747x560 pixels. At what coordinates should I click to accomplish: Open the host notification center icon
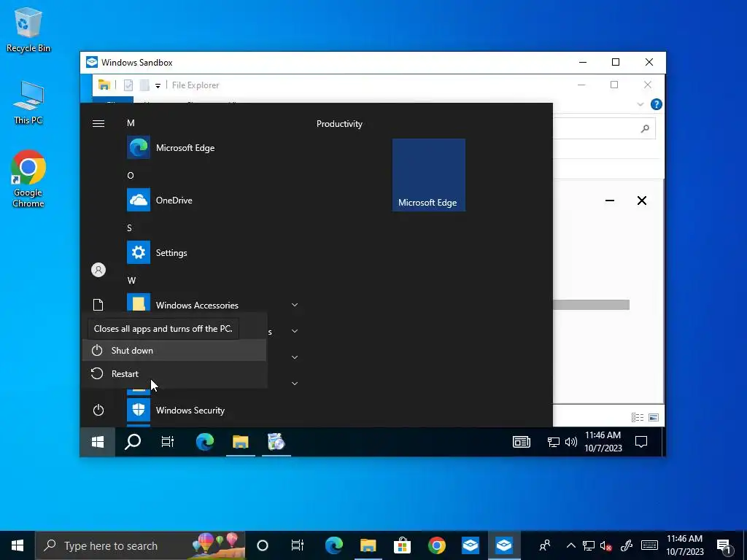tap(724, 545)
